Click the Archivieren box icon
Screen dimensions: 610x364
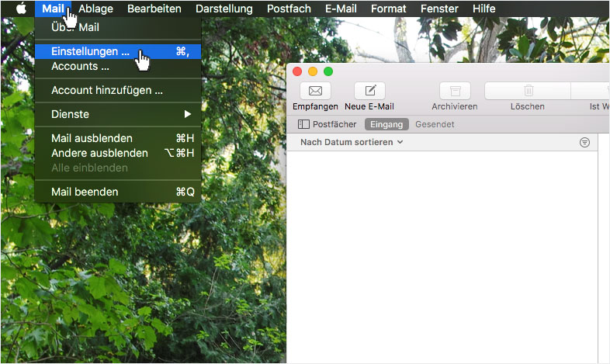click(455, 91)
